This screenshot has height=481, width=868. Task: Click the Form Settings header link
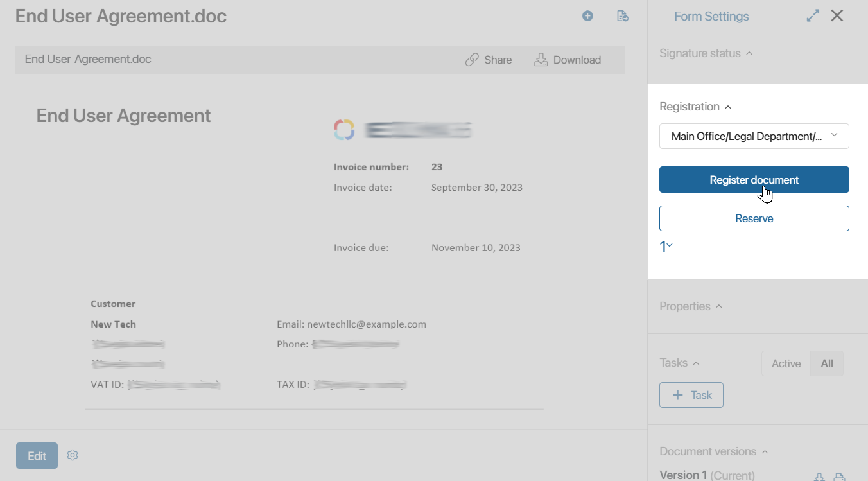click(711, 17)
